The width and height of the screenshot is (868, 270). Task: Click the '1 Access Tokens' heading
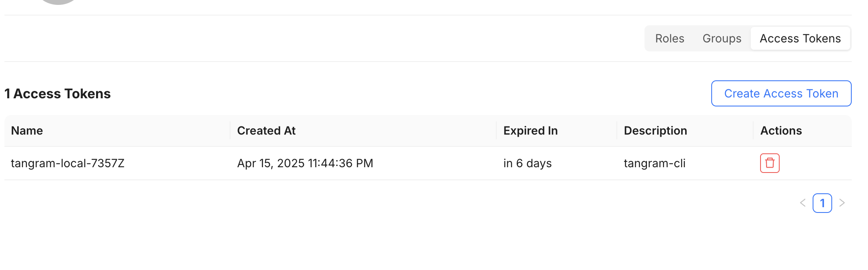(57, 93)
